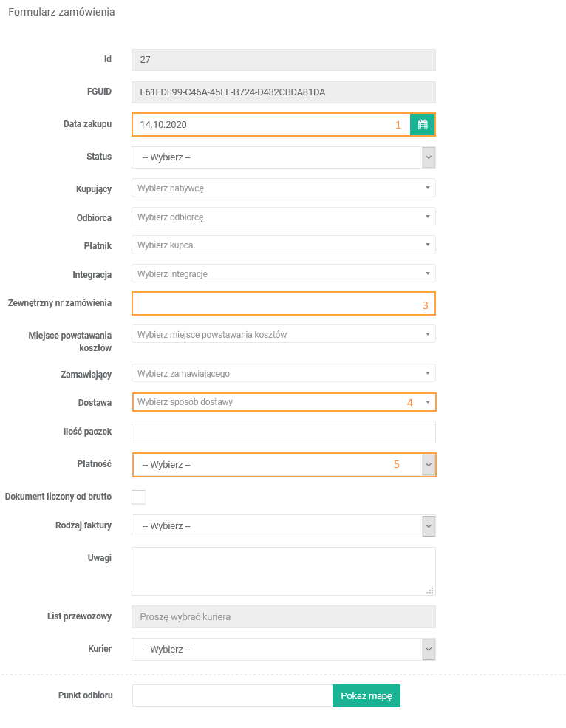Open the Rodzaj faktury dropdown
This screenshot has width=566, height=728.
(x=283, y=526)
